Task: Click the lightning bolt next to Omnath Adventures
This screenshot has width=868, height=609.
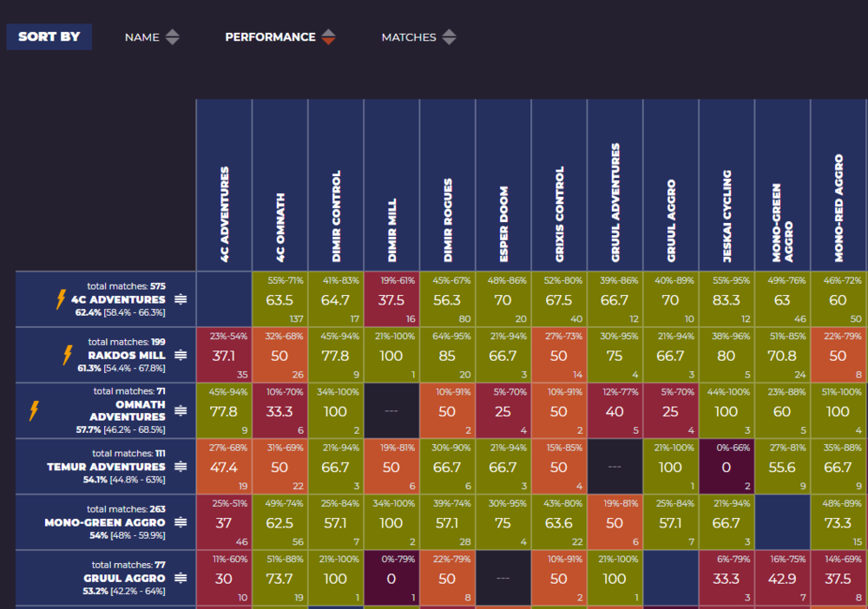Action: tap(35, 410)
